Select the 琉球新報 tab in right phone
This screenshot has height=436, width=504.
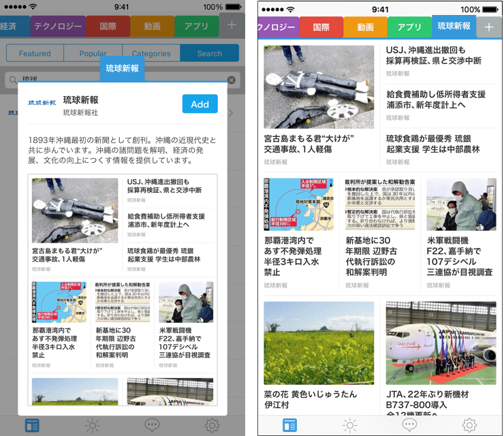point(454,27)
